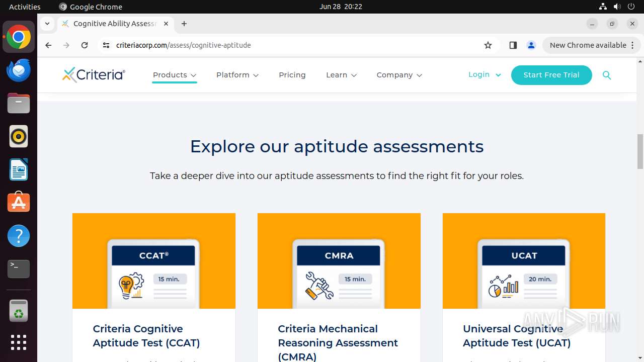Open the clock and calendar, Jun 28 20:22
The image size is (644, 362).
pyautogui.click(x=341, y=7)
